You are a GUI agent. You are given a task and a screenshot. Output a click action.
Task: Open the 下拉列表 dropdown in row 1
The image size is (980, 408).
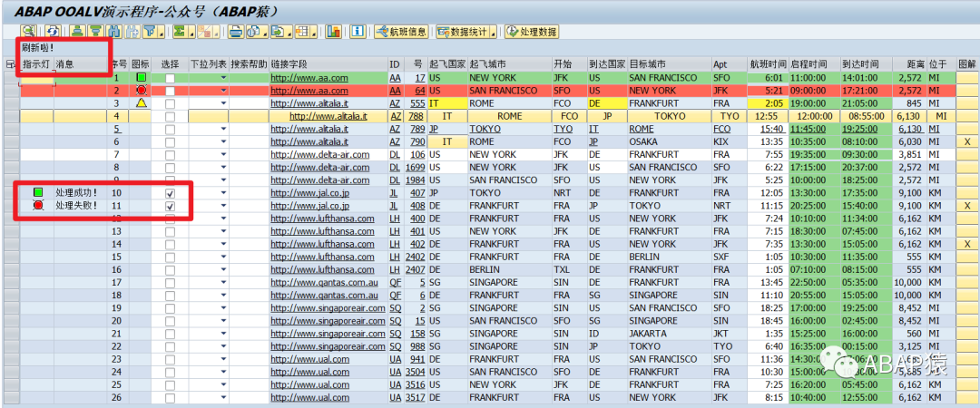pyautogui.click(x=223, y=77)
